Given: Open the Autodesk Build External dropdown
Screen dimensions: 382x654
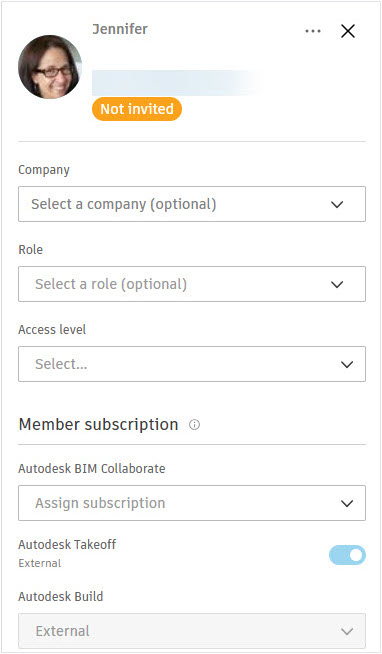Looking at the screenshot, I should coord(192,631).
